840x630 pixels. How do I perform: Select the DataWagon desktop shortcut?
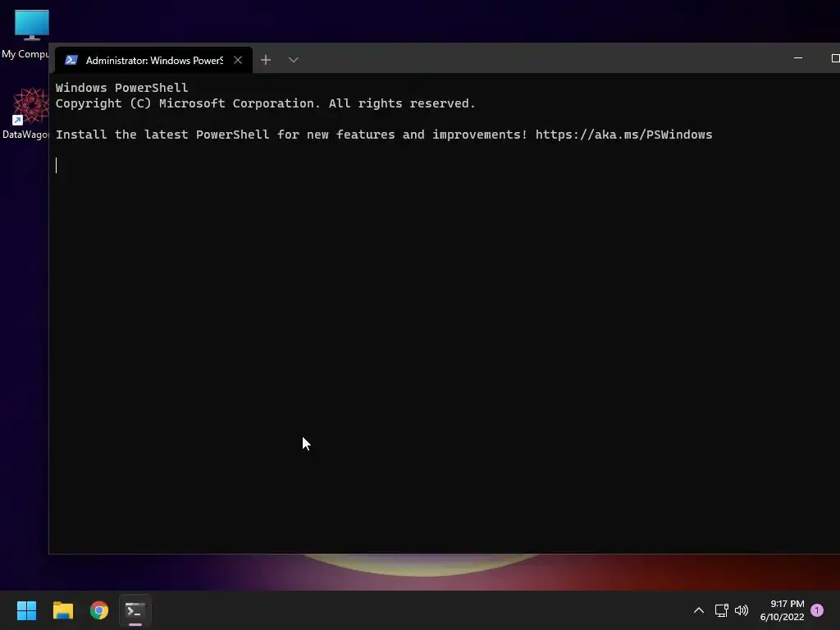click(25, 113)
